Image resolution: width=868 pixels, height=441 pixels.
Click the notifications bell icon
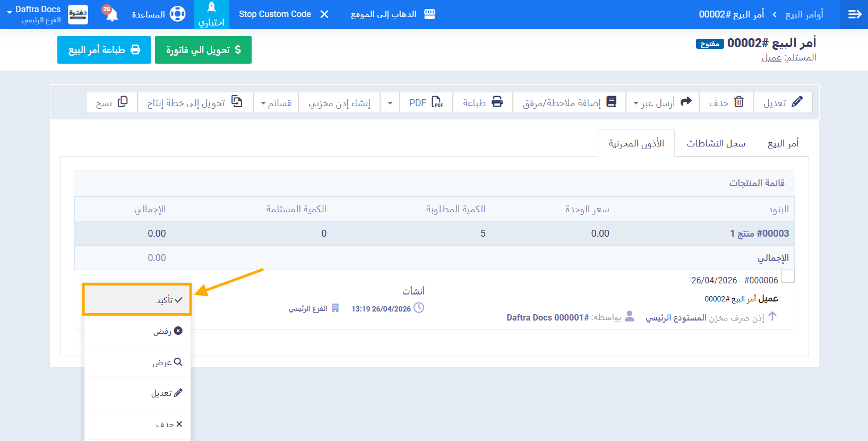(111, 14)
